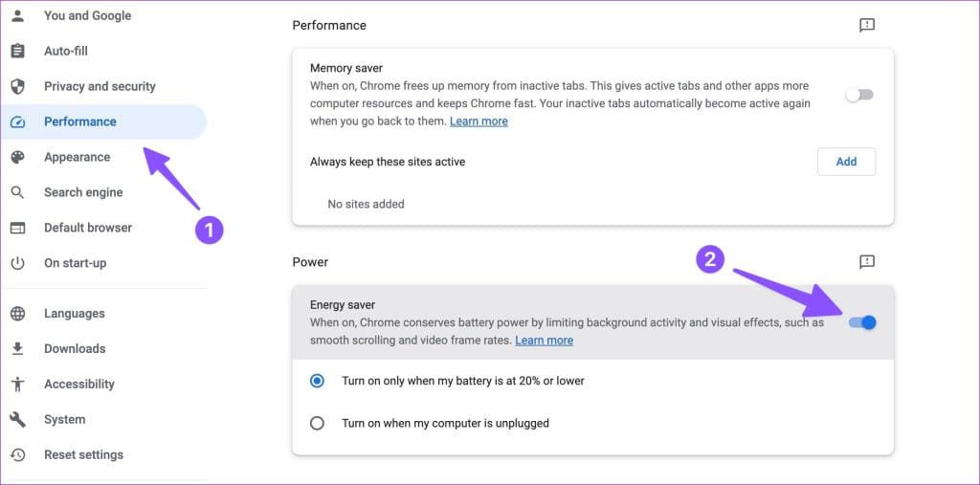Open the On start-up settings
980x485 pixels.
point(75,263)
